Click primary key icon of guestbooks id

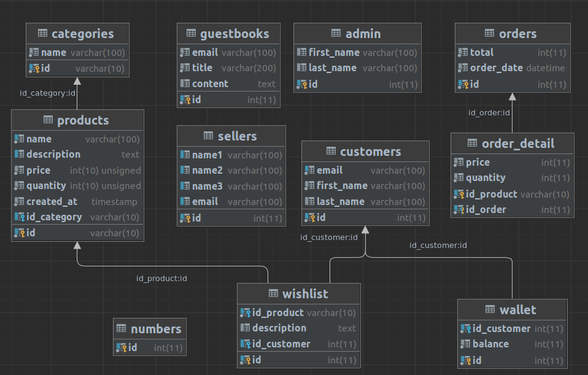pos(185,99)
